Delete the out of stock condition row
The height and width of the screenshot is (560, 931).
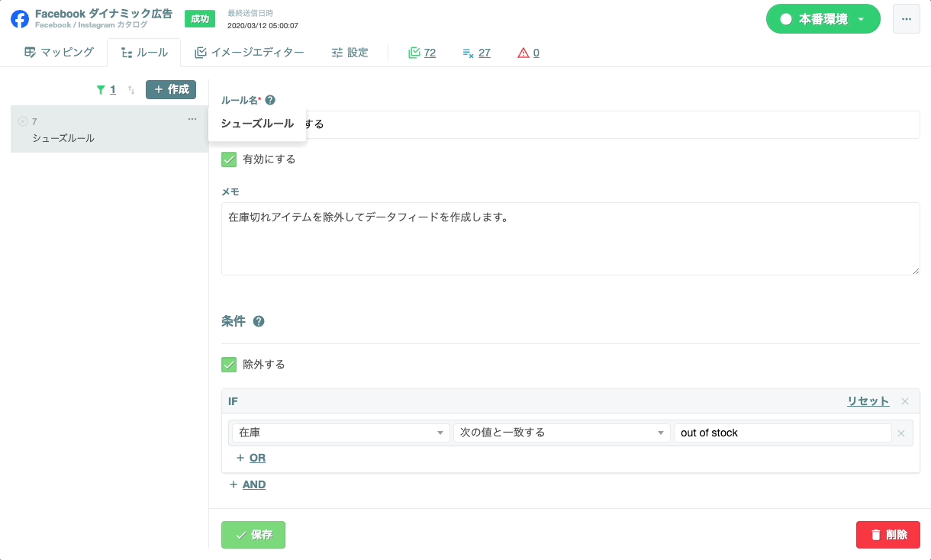point(901,433)
